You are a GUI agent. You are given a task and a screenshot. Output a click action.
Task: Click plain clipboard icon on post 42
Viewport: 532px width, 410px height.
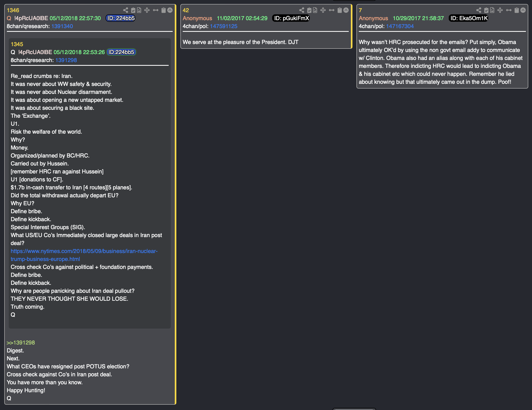coord(340,10)
